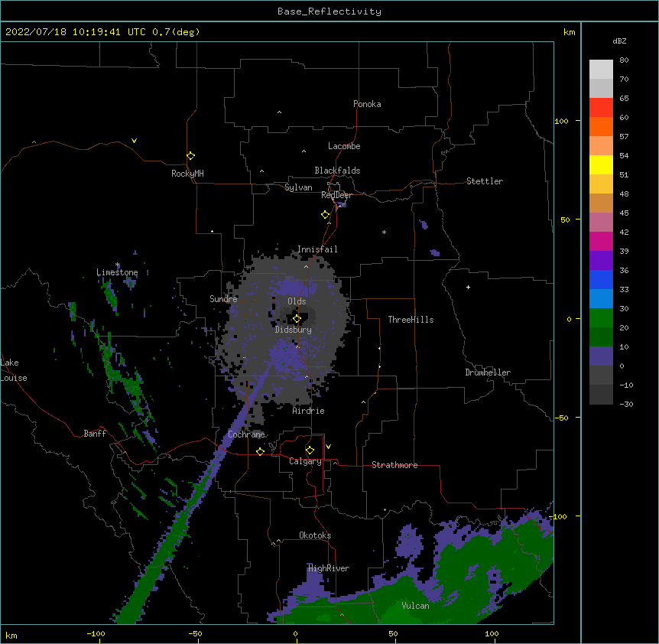This screenshot has width=659, height=644.
Task: Click the green 30 dBZ legend swatch
Action: [x=601, y=318]
